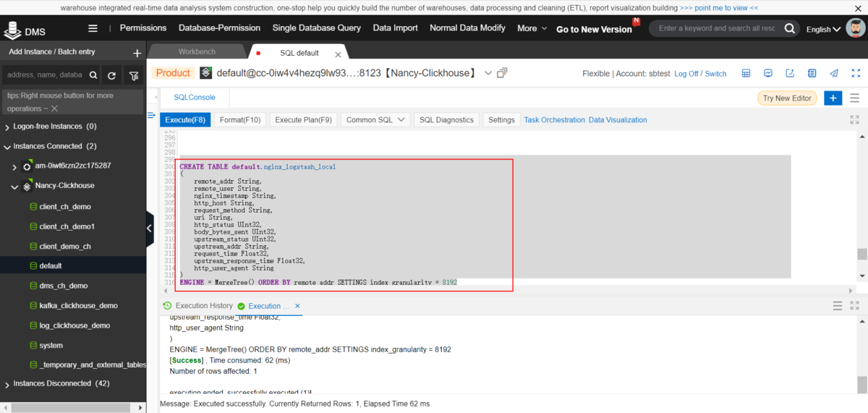Viewport: 868px width, 413px height.
Task: Click the Format(F10) button
Action: [240, 120]
